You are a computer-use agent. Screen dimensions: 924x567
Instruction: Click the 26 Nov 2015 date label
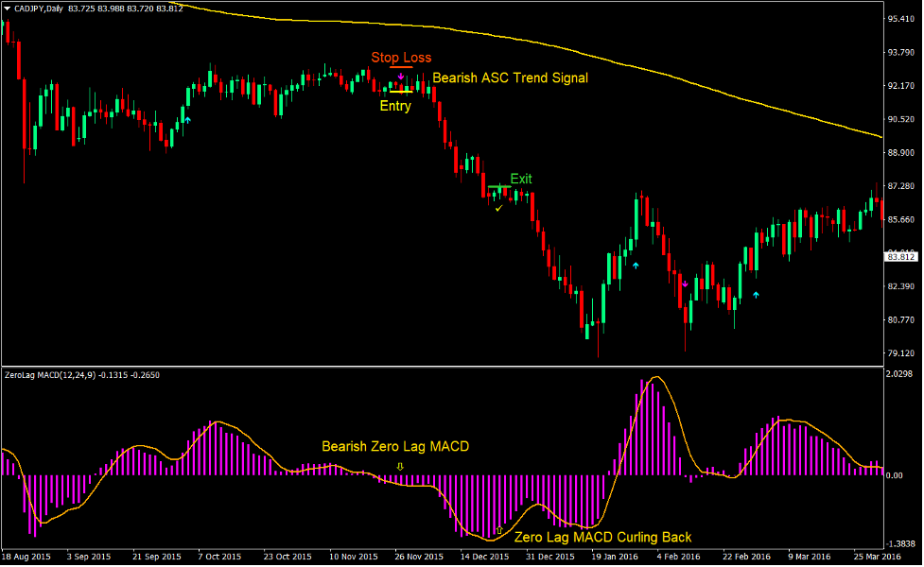coord(419,557)
